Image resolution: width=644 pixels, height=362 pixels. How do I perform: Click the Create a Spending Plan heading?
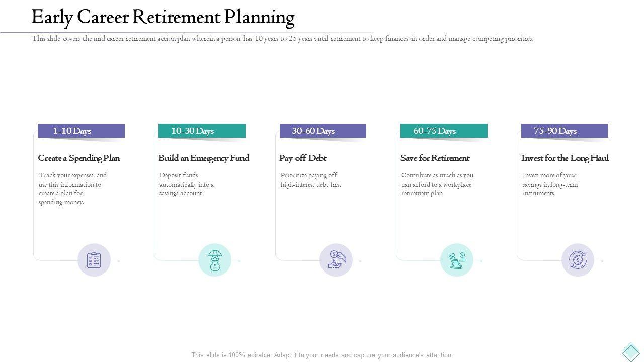click(79, 158)
